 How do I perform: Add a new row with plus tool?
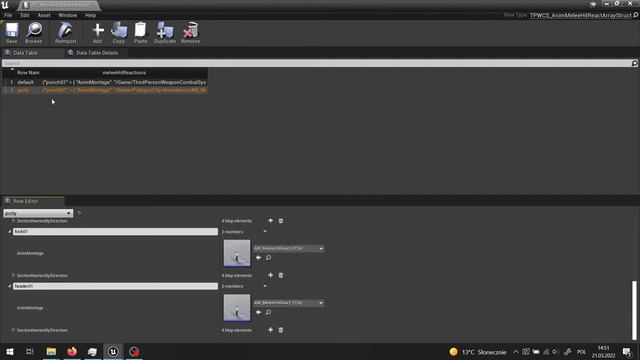98,33
